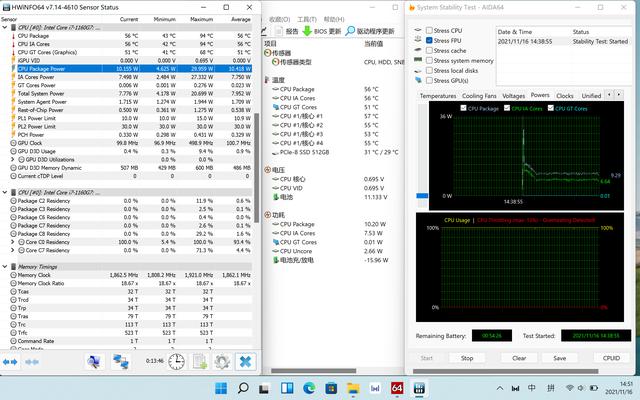640x400 pixels.
Task: Click Stability Test horizontal scrollbar
Action: pyautogui.click(x=505, y=371)
